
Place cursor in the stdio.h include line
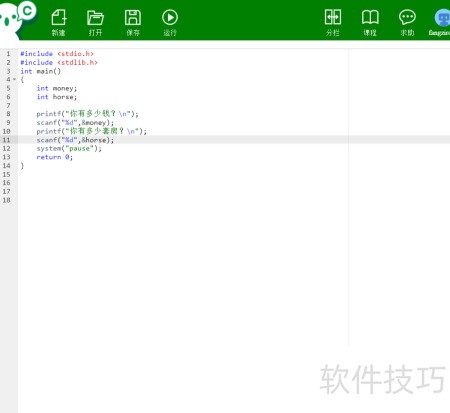tap(57, 54)
